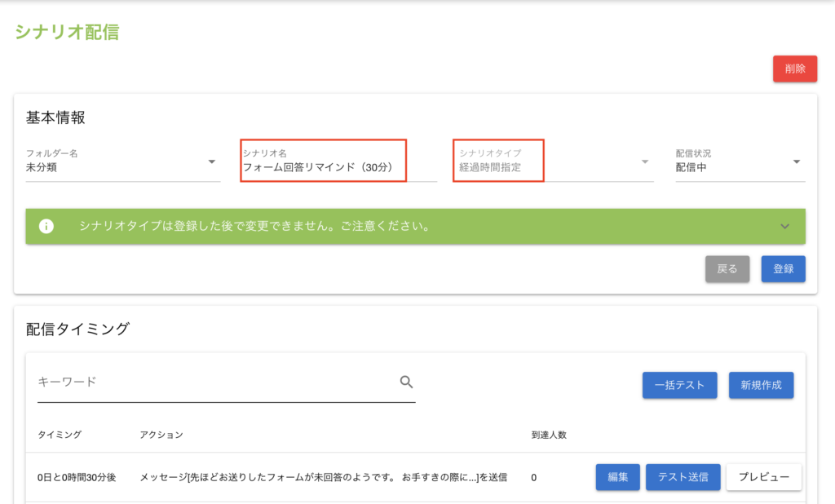Click the タイミング column header

point(60,435)
